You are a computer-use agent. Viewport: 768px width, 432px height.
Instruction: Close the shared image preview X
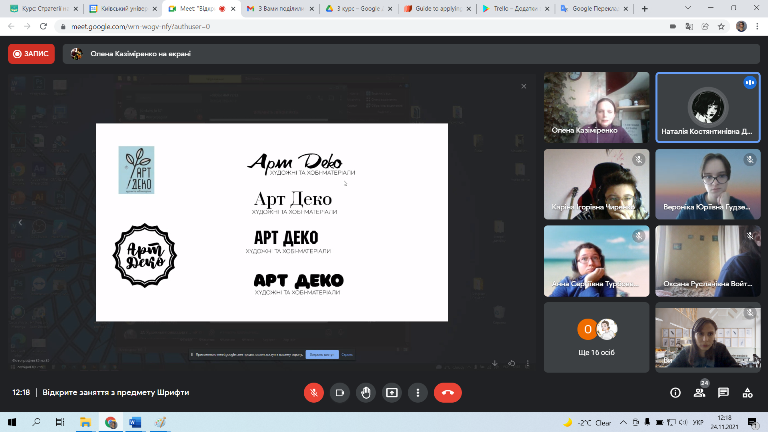pyautogui.click(x=524, y=86)
